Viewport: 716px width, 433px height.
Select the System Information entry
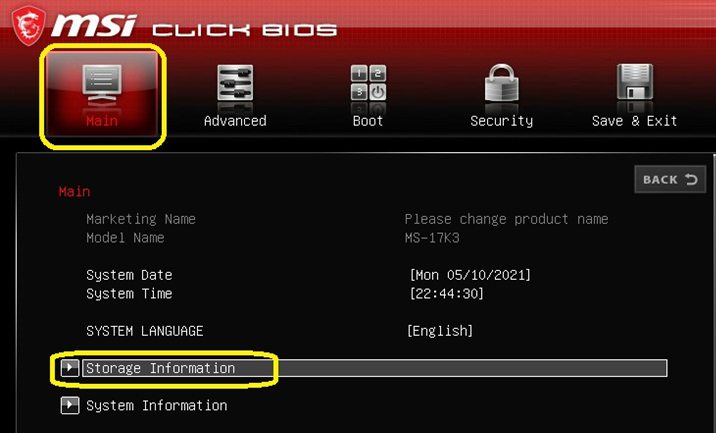click(157, 406)
